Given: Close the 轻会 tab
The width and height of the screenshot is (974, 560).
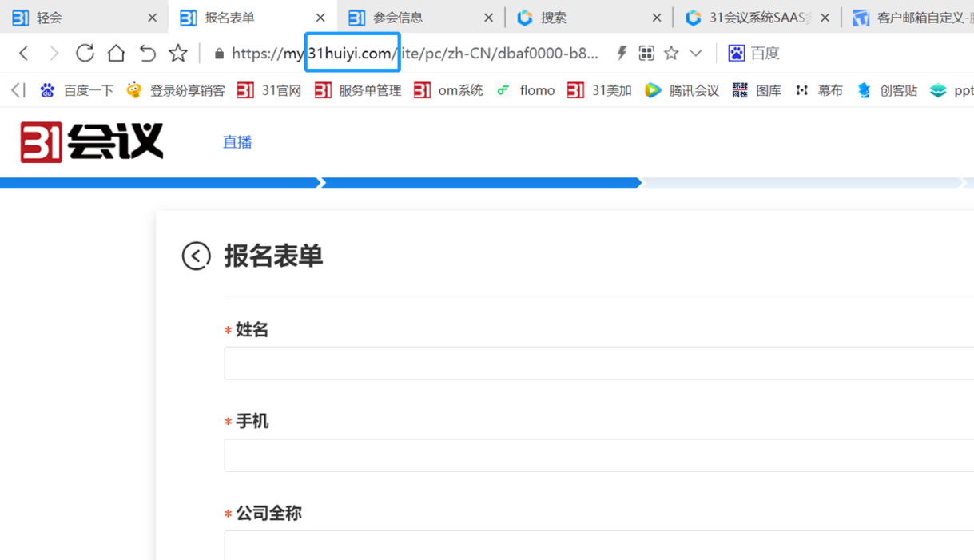Looking at the screenshot, I should click(152, 18).
